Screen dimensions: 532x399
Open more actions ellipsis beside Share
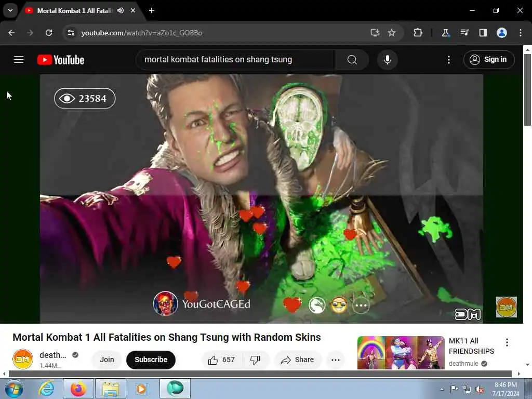pos(336,360)
